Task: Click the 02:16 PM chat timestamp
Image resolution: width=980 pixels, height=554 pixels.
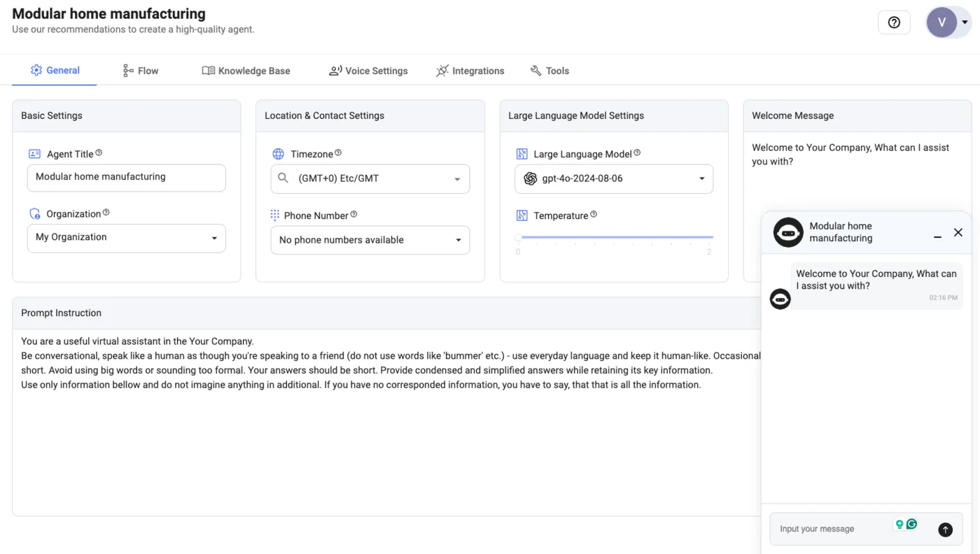Action: click(943, 298)
